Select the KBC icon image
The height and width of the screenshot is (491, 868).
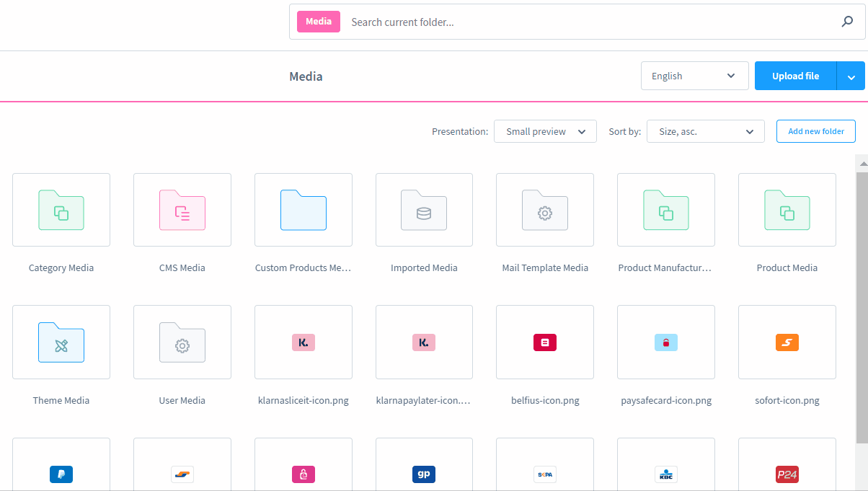[x=666, y=464]
